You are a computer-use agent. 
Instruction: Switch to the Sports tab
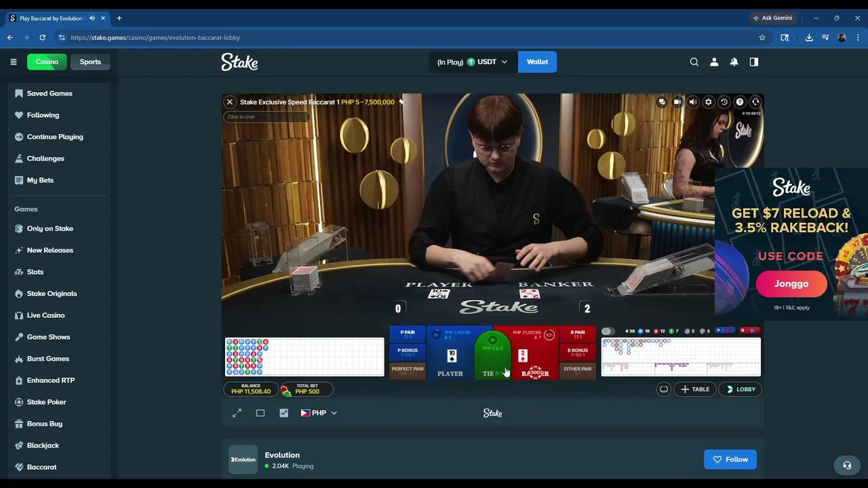[90, 62]
